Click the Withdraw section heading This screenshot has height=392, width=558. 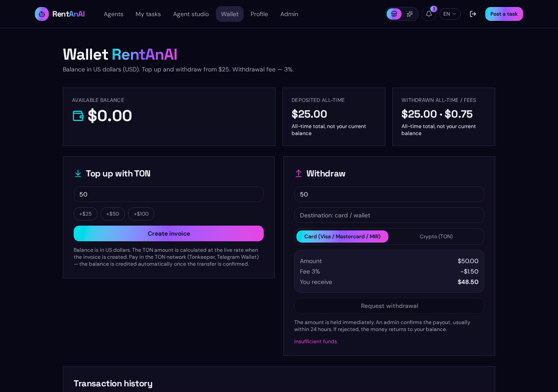326,173
